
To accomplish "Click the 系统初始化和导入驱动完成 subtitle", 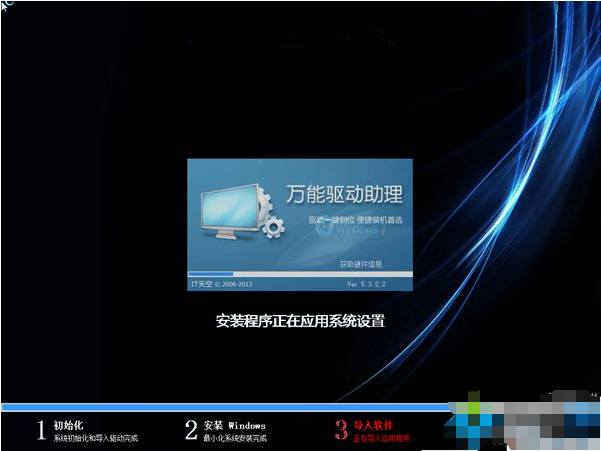I will 95,438.
